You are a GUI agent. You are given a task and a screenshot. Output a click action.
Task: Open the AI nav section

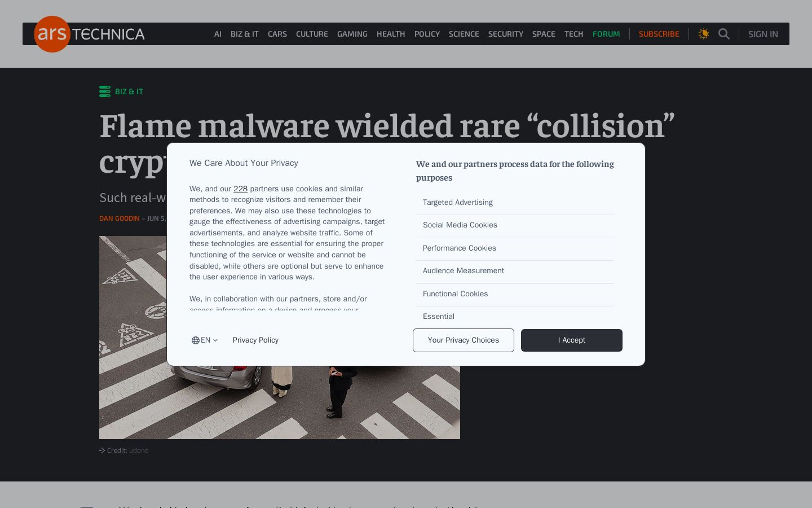(218, 34)
